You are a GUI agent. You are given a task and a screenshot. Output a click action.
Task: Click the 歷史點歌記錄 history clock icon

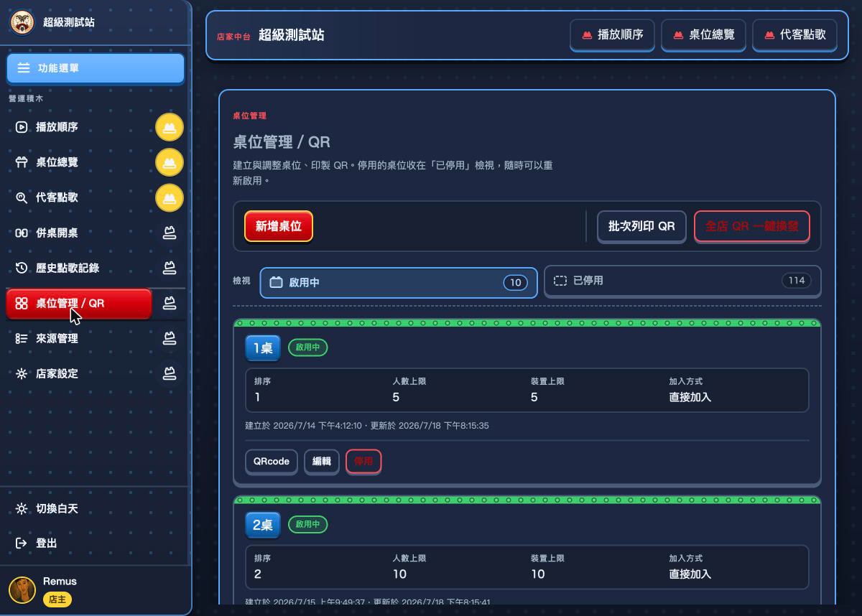(22, 268)
